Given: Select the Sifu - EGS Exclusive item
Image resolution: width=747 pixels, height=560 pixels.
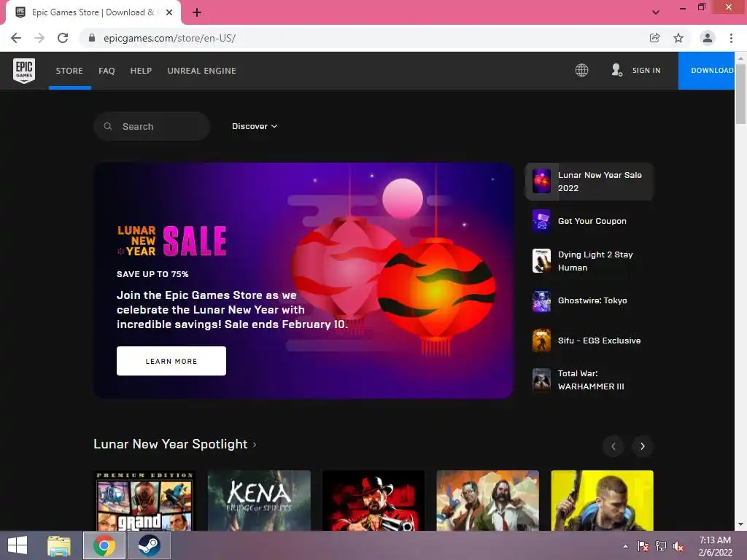Looking at the screenshot, I should point(589,341).
